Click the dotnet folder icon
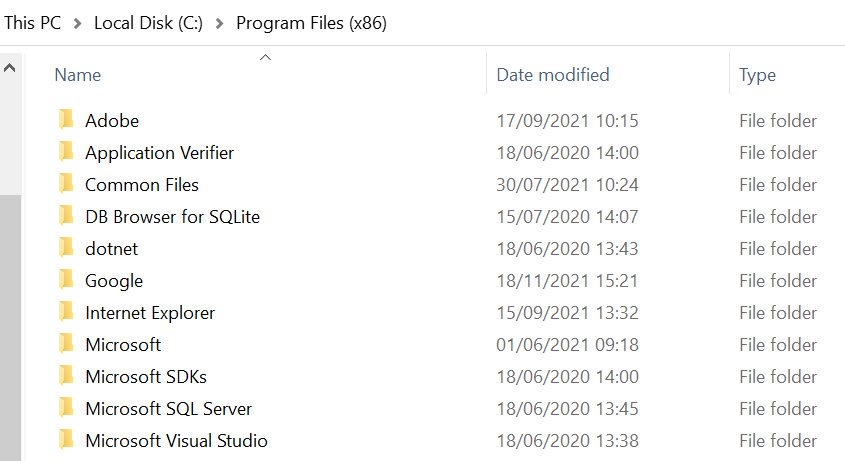 [x=66, y=249]
